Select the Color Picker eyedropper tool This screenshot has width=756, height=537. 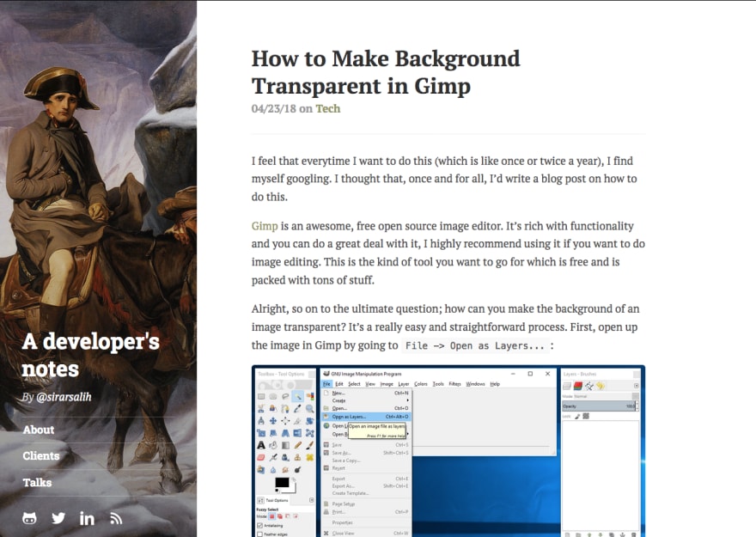tap(297, 408)
